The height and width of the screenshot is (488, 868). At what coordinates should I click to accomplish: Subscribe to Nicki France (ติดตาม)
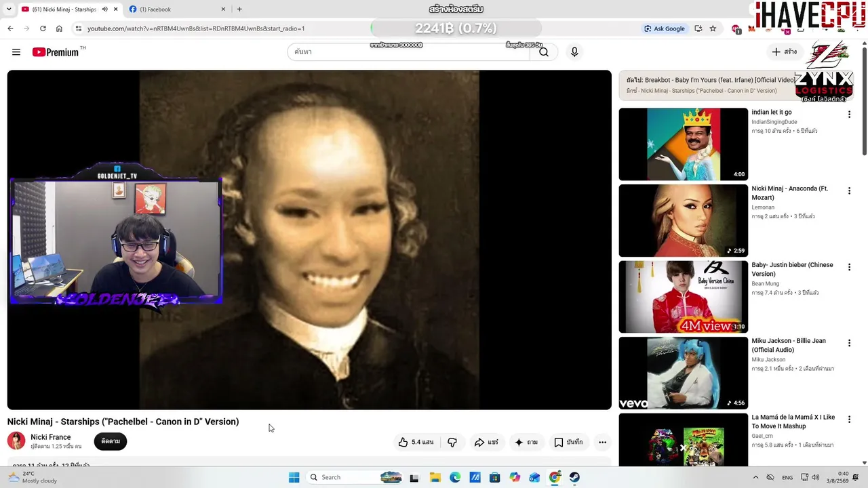coord(111,441)
